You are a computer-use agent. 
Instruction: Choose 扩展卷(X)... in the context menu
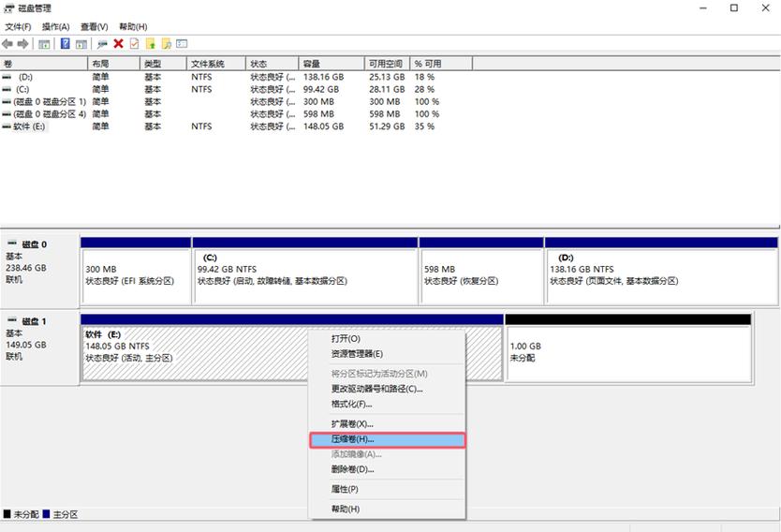[x=387, y=424]
